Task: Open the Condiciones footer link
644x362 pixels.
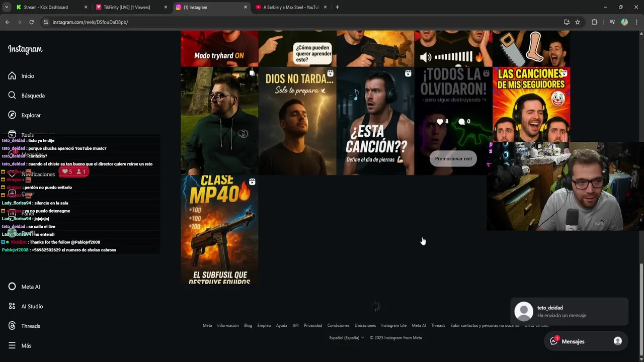Action: pyautogui.click(x=338, y=326)
